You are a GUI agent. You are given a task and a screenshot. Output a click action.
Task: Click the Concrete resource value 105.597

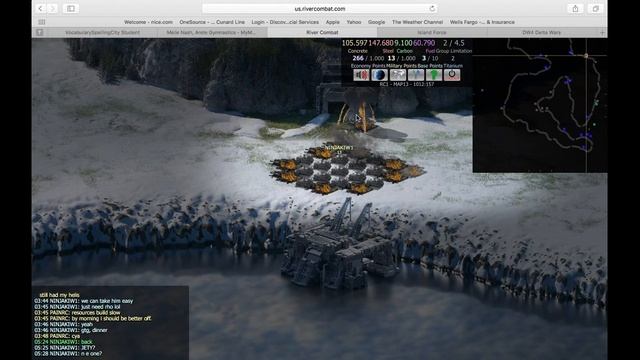(354, 43)
